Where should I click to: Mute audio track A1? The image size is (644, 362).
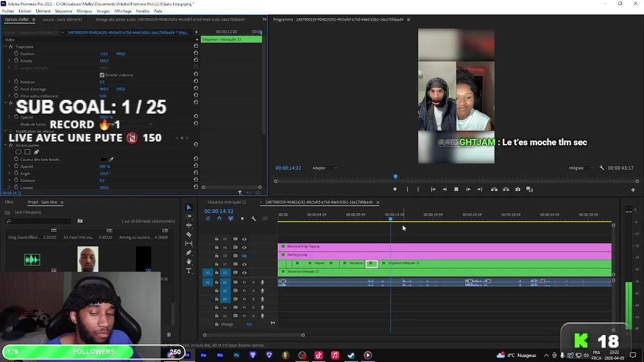click(x=244, y=282)
